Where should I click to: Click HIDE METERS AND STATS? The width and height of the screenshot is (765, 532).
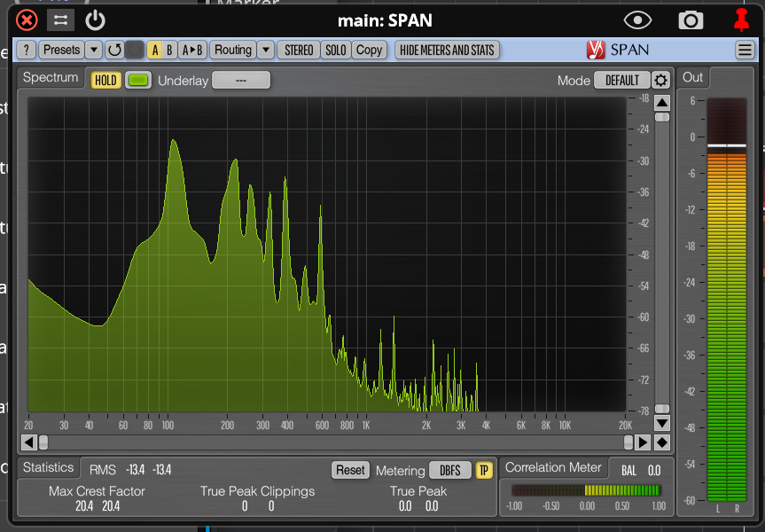(x=447, y=50)
